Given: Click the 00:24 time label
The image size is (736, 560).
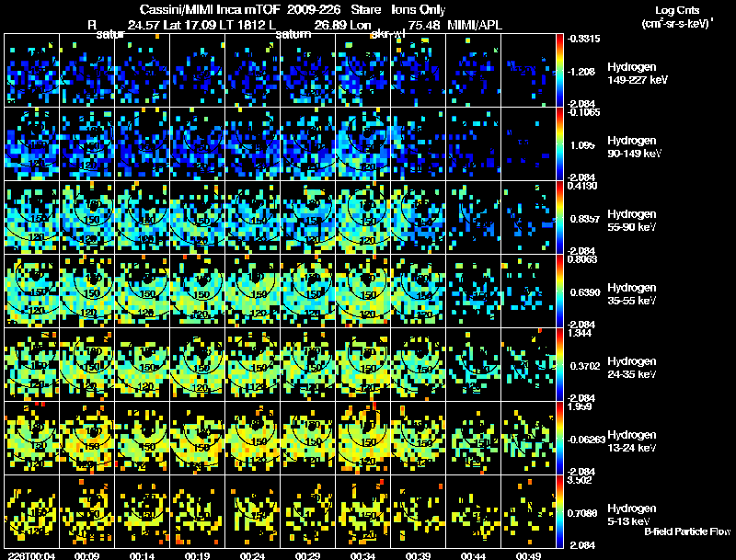Looking at the screenshot, I should pos(252,555).
